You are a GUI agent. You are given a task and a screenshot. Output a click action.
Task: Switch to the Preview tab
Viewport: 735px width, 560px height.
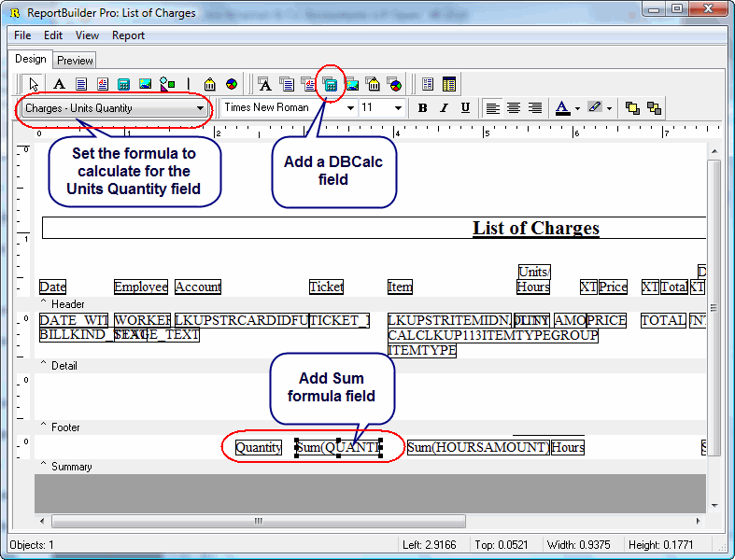pyautogui.click(x=75, y=61)
